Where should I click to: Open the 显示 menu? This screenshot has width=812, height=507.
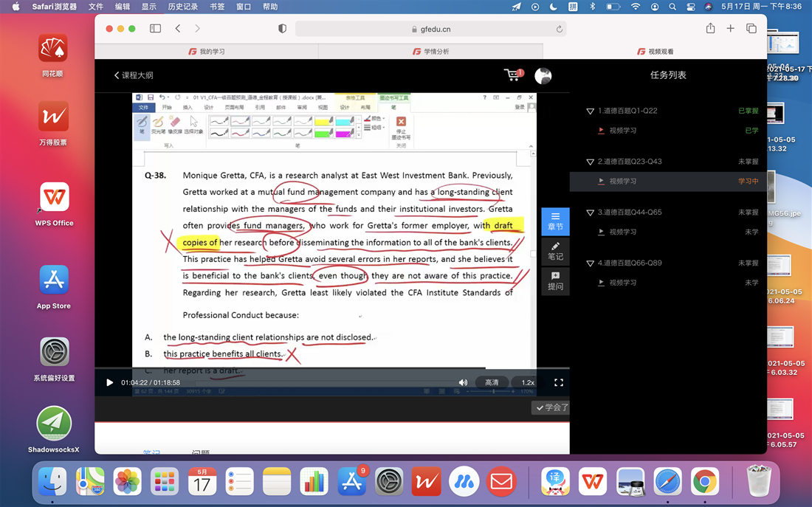pyautogui.click(x=148, y=7)
